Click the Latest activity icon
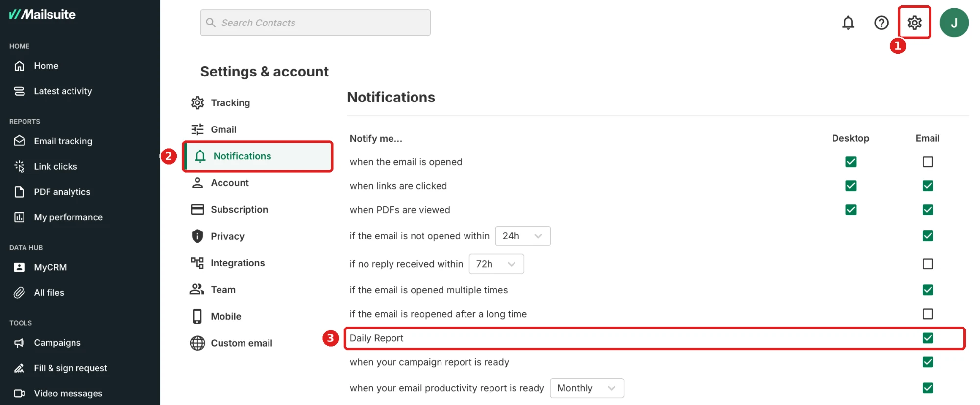 click(x=19, y=91)
